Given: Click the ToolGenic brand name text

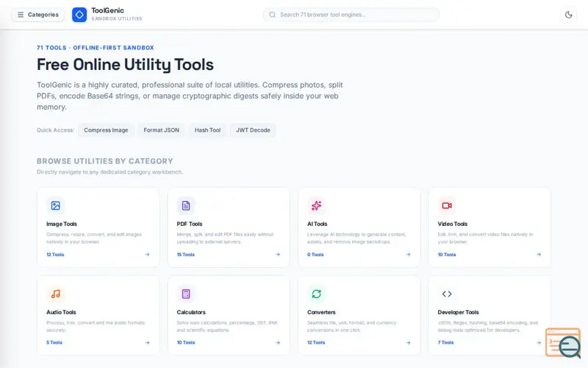Looking at the screenshot, I should tap(107, 10).
